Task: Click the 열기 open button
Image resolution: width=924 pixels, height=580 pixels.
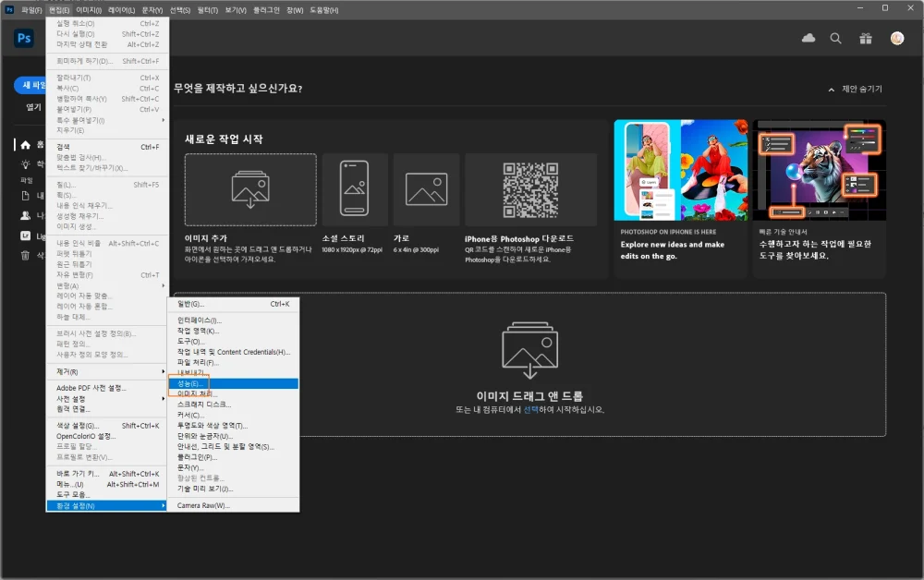Action: click(33, 107)
